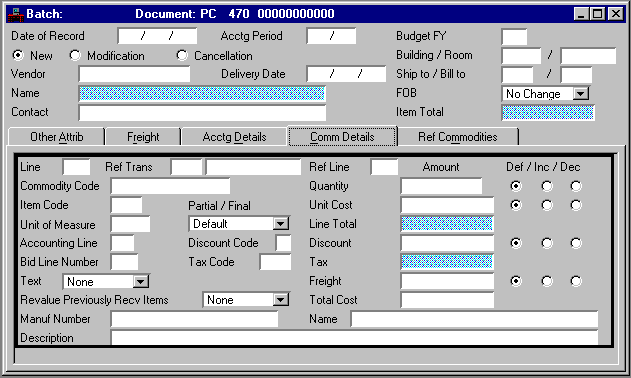Click the Commodity Code field

point(171,186)
